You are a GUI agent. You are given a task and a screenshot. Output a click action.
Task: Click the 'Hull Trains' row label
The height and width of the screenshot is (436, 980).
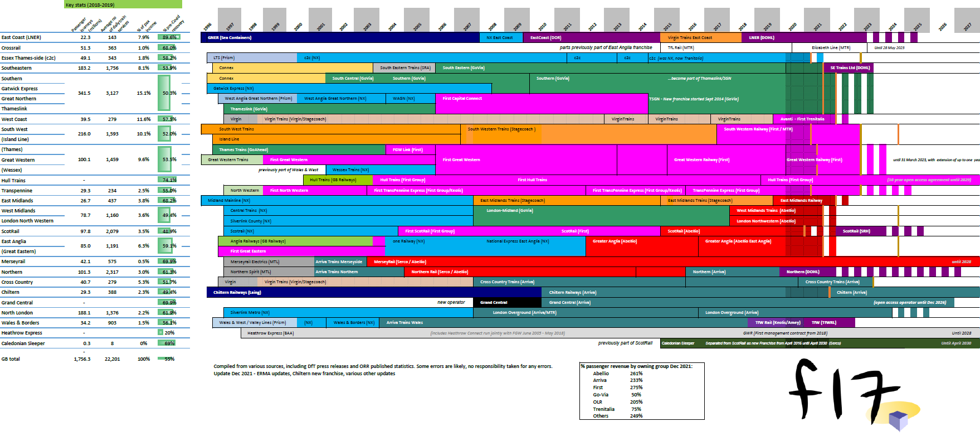point(13,181)
